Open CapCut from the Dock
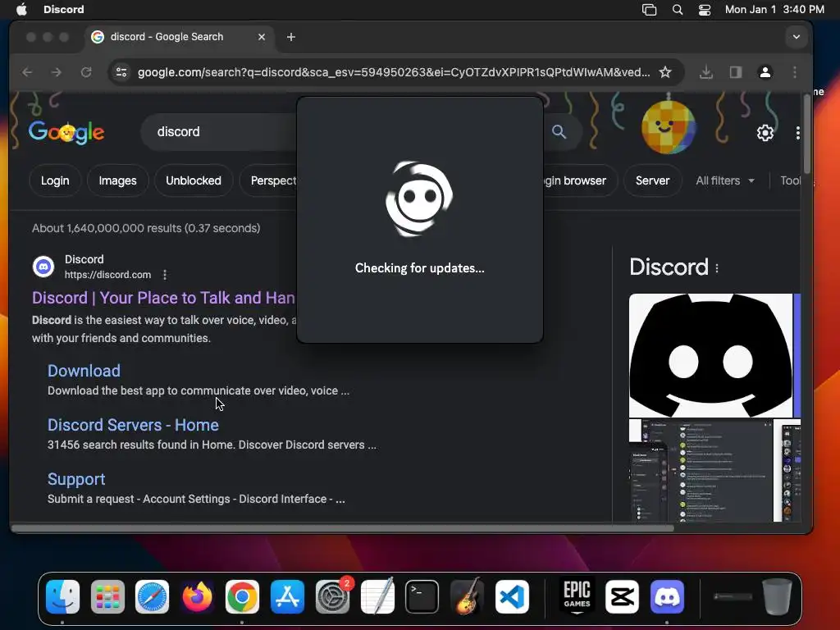This screenshot has height=630, width=840. click(622, 596)
